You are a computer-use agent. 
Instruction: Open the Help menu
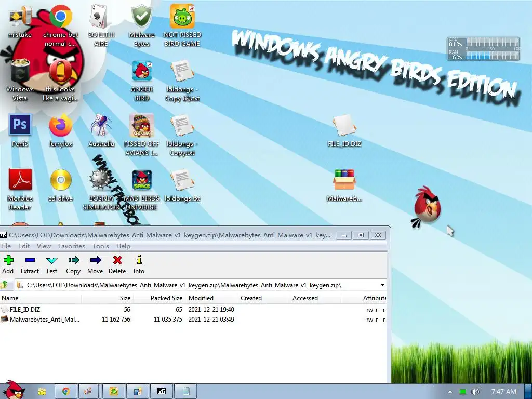(123, 246)
